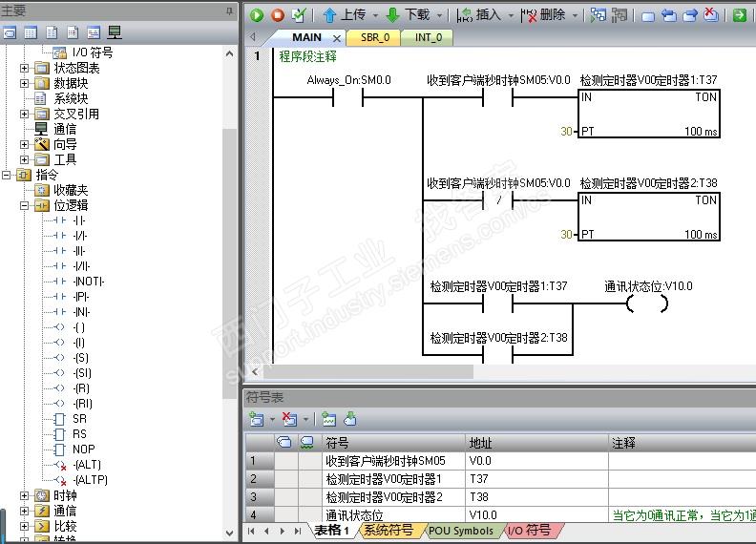Click the green download arrow icon
This screenshot has height=544, width=756.
(x=393, y=15)
